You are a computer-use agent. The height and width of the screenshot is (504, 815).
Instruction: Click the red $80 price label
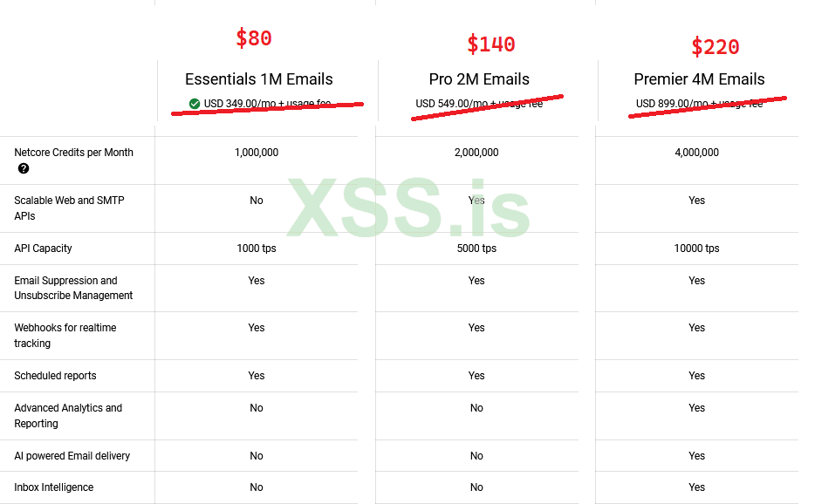pyautogui.click(x=254, y=38)
